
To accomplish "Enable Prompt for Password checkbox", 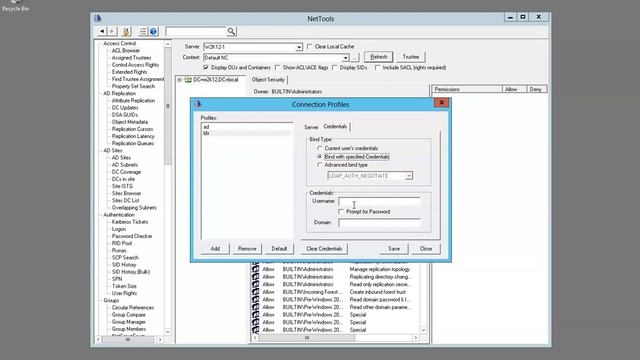I will 341,212.
